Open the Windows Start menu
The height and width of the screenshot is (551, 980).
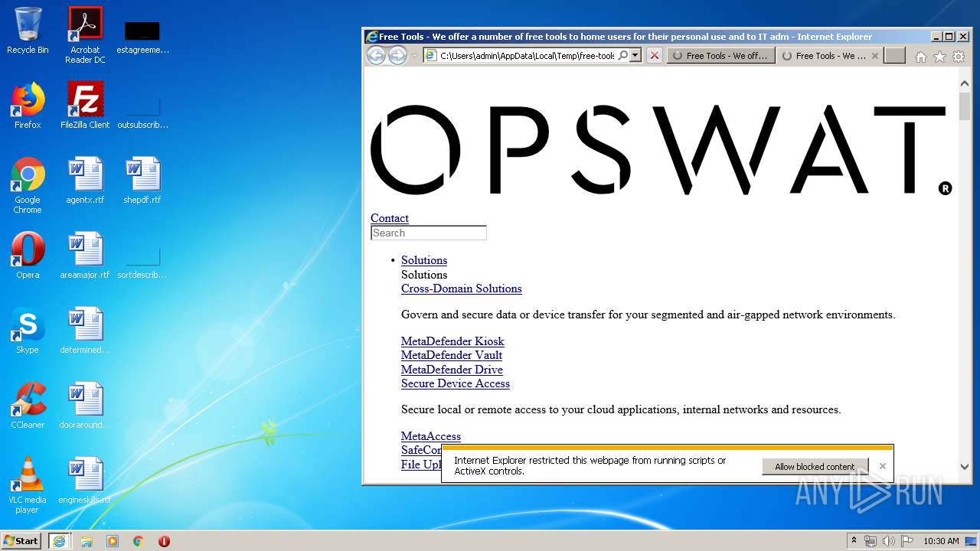click(21, 540)
